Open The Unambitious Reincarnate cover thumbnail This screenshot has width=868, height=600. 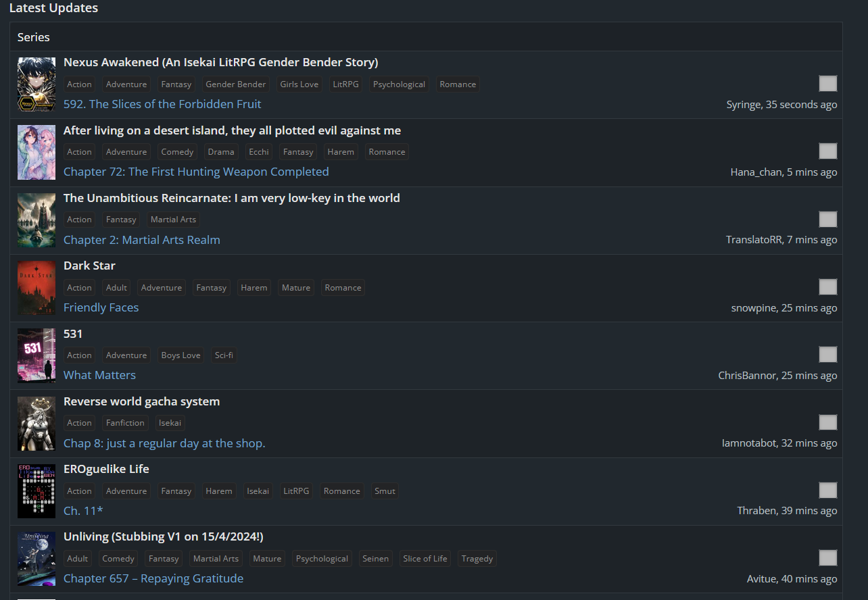[x=37, y=220]
